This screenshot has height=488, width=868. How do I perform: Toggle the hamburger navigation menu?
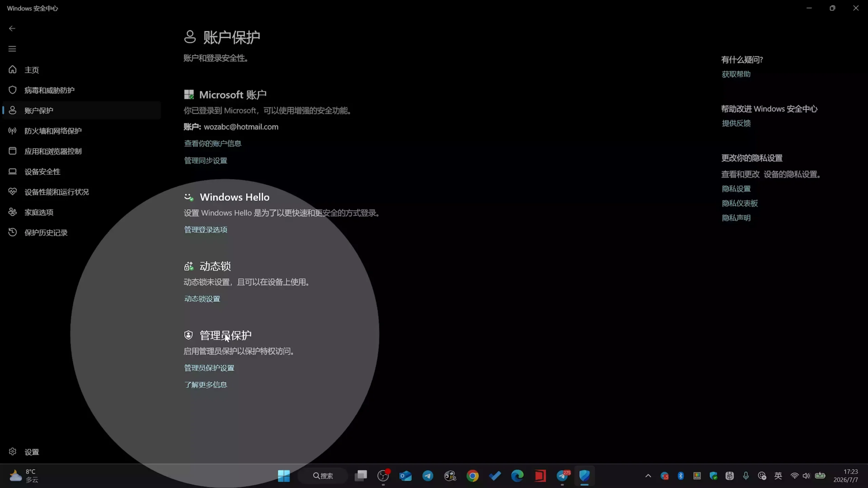[12, 49]
